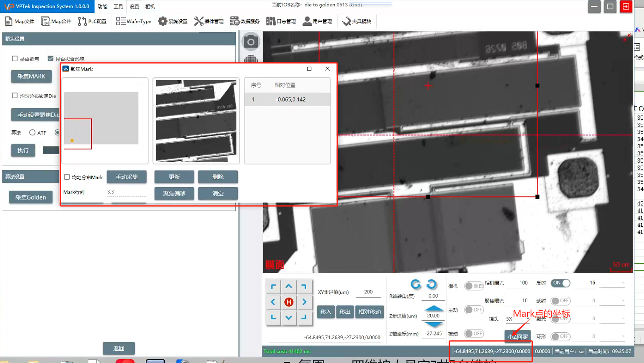Move stage to bottom-right with corner arrow
Screen dimensions: 644x363
click(x=304, y=317)
